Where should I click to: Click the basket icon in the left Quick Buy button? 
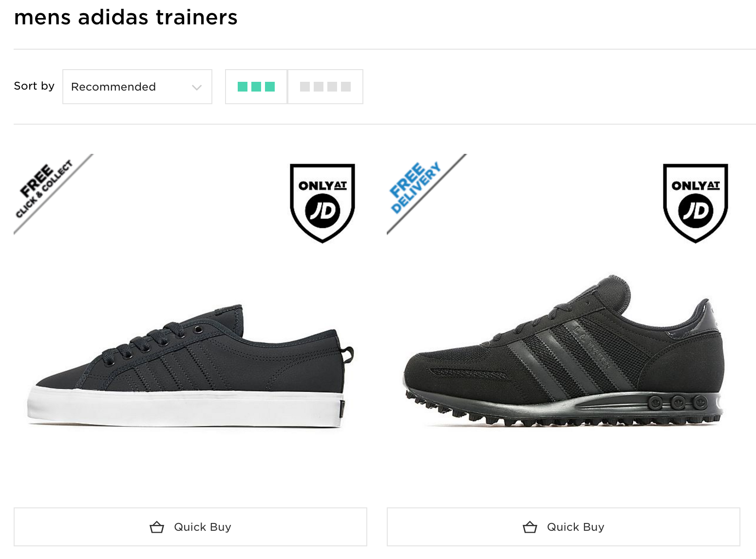pyautogui.click(x=156, y=526)
